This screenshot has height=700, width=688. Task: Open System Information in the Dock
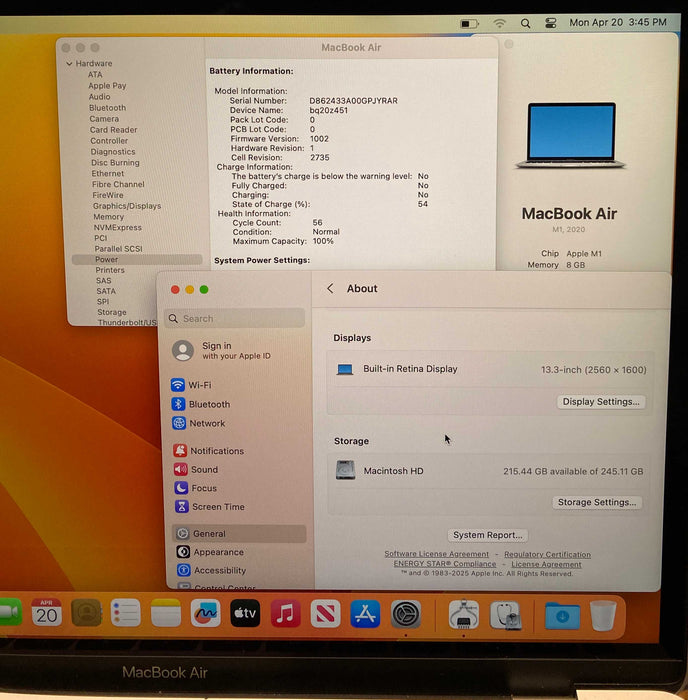click(x=463, y=615)
